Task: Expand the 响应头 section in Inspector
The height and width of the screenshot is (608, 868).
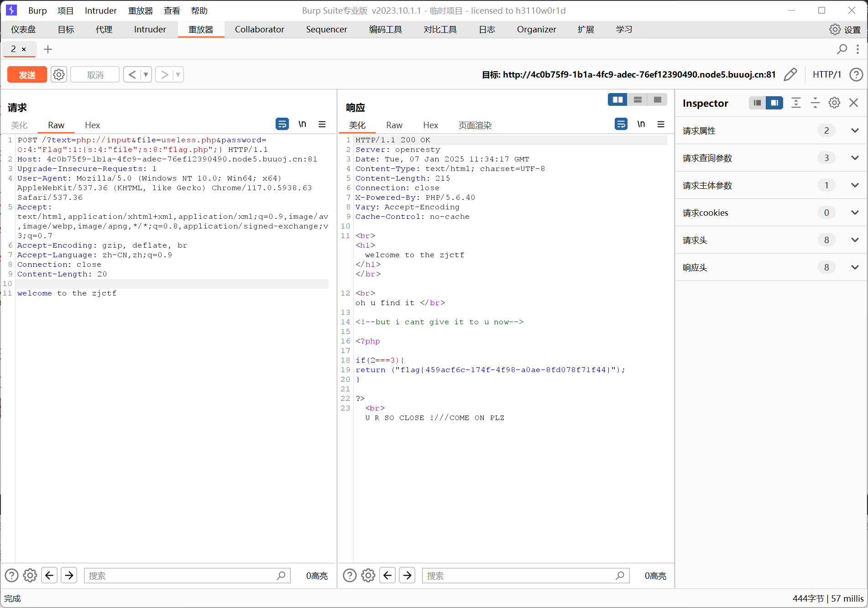Action: pyautogui.click(x=855, y=267)
